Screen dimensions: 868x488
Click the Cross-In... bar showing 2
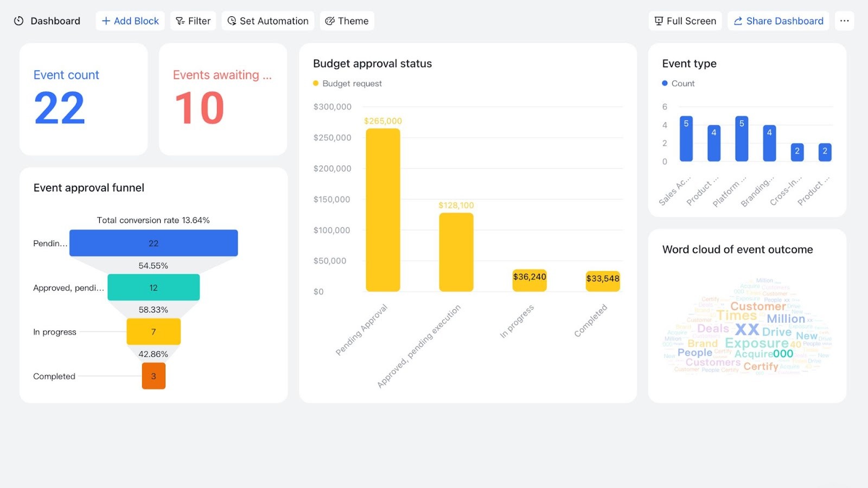(x=797, y=152)
